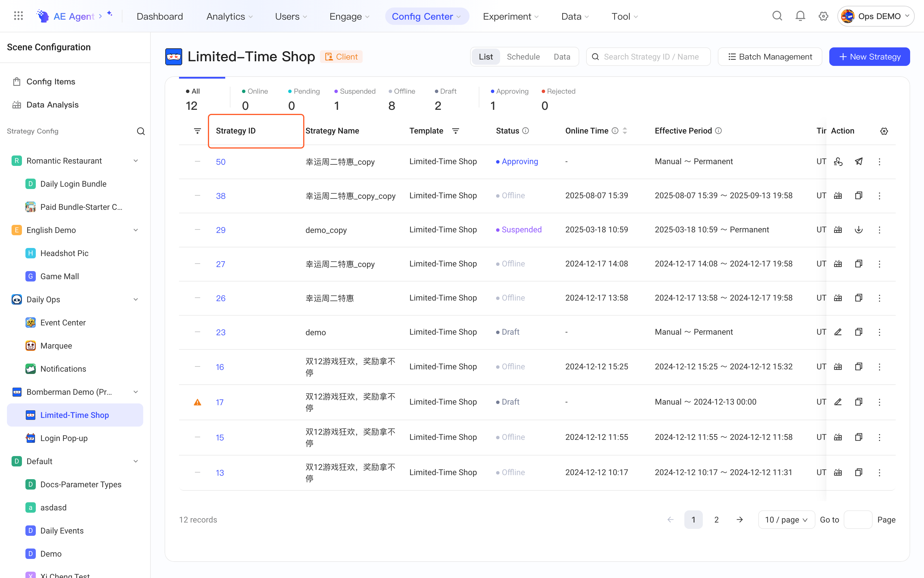Click the Strategy Config search icon

(x=141, y=131)
